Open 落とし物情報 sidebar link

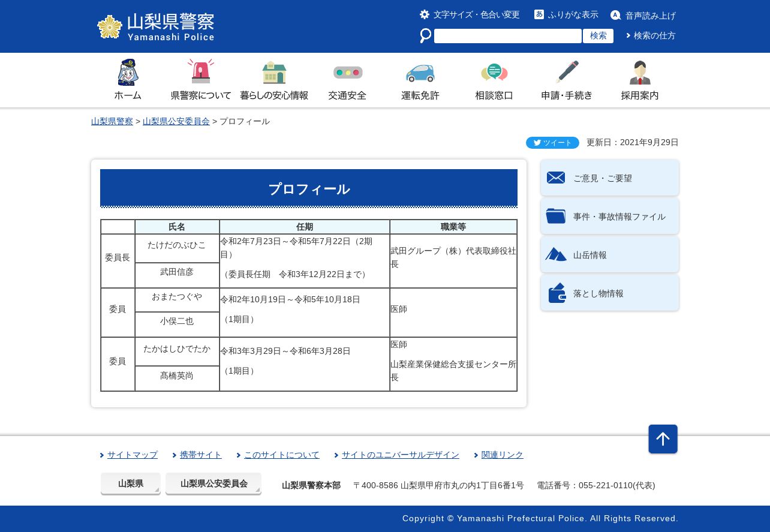pyautogui.click(x=610, y=293)
